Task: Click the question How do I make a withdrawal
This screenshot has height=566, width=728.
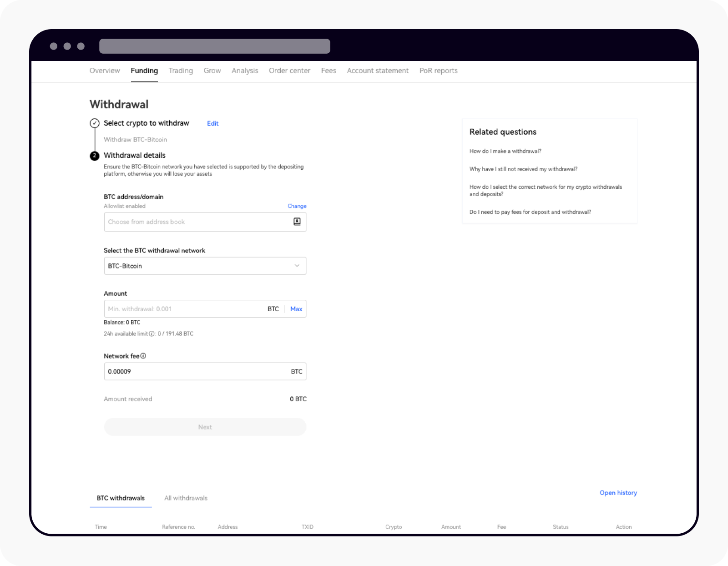Action: 505,151
